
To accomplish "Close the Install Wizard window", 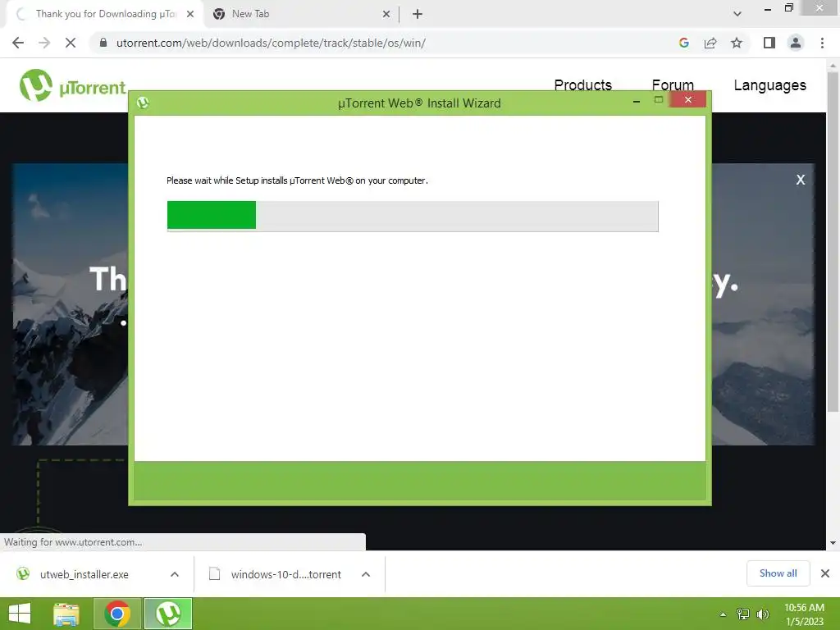I will (x=688, y=99).
